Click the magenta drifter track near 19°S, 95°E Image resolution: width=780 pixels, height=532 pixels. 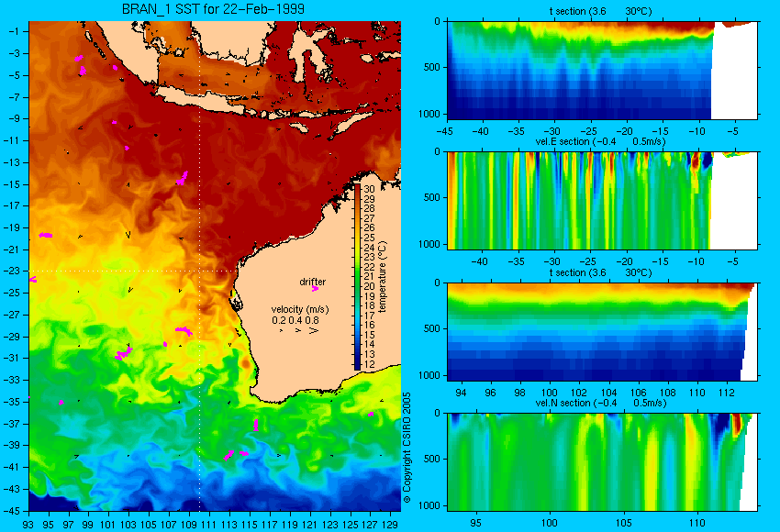click(46, 235)
